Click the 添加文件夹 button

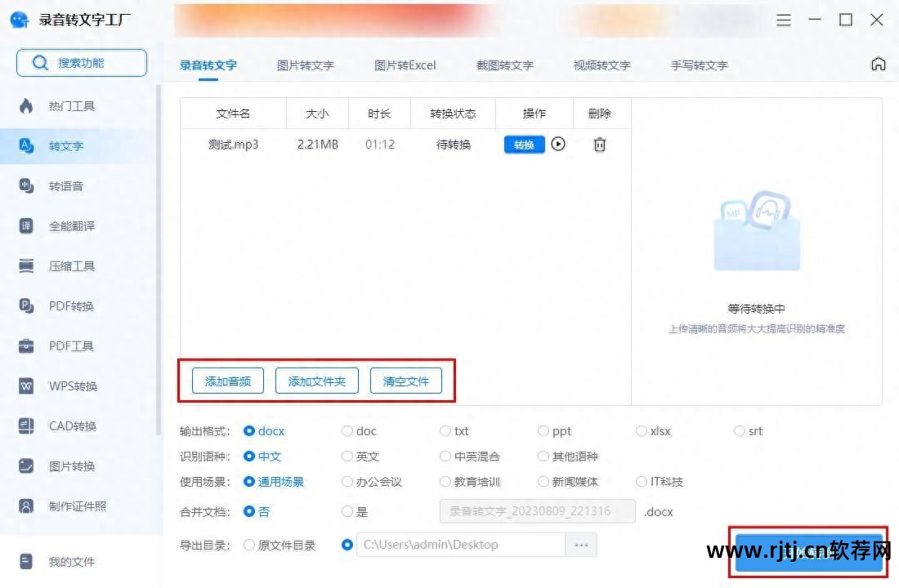point(317,380)
